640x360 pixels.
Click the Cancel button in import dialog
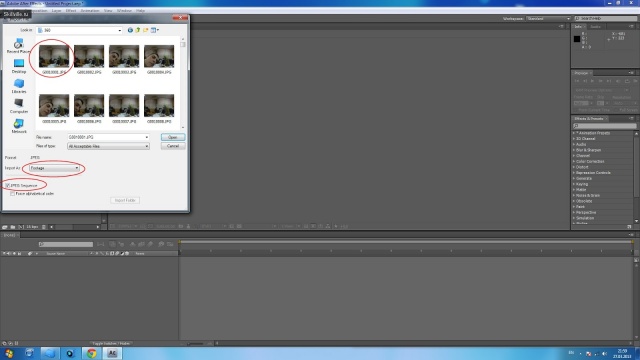click(173, 146)
